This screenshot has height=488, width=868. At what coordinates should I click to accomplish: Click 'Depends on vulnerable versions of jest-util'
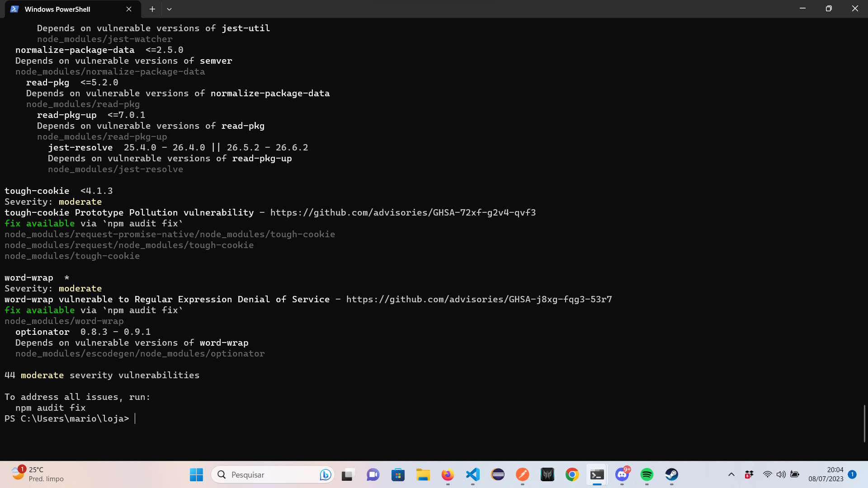(154, 28)
